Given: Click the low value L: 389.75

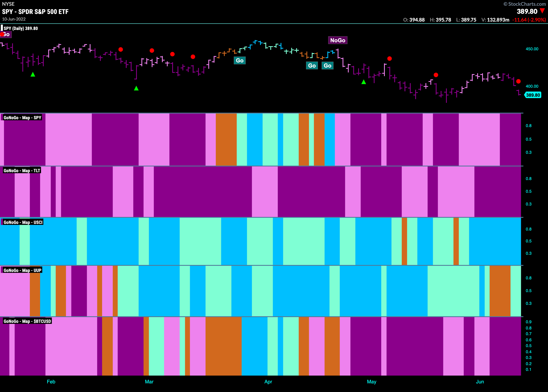Looking at the screenshot, I should tap(466, 20).
